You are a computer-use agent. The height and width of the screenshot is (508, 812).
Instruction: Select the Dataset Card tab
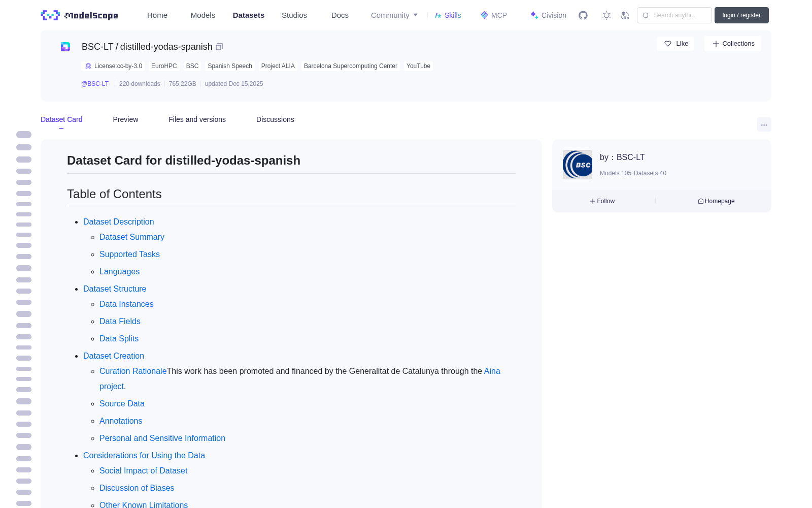point(61,119)
